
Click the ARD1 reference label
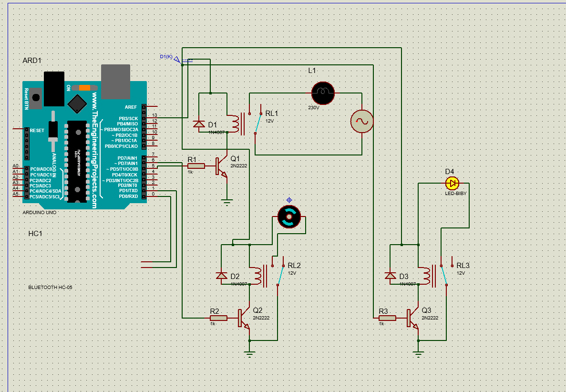tap(32, 60)
